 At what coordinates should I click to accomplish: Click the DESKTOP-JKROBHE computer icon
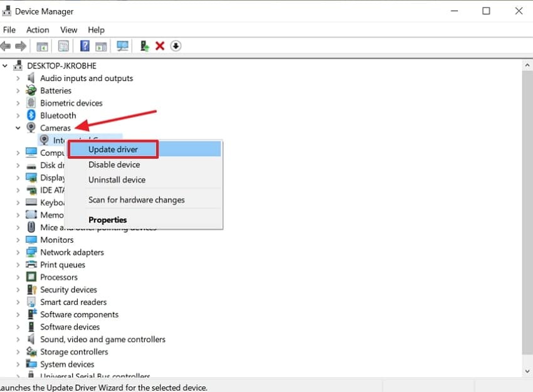18,65
